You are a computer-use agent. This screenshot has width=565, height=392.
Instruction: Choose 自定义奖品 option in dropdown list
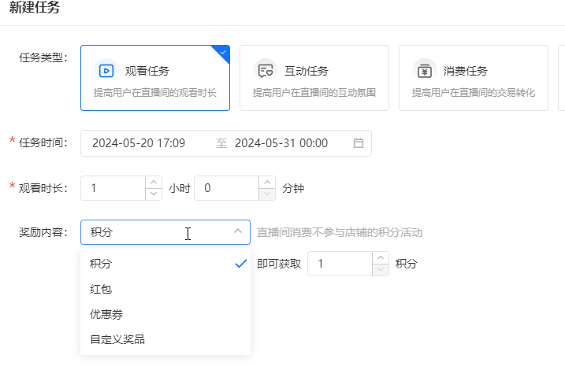pyautogui.click(x=165, y=339)
